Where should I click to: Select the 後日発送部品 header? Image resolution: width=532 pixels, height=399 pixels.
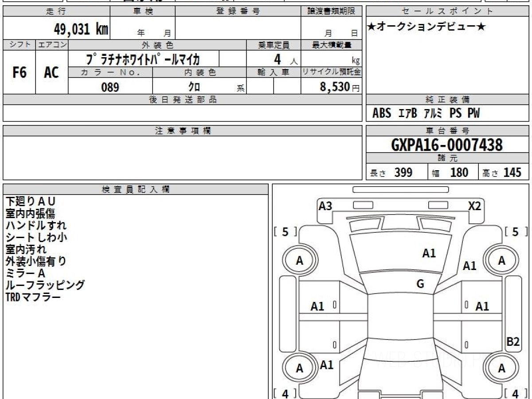(182, 100)
